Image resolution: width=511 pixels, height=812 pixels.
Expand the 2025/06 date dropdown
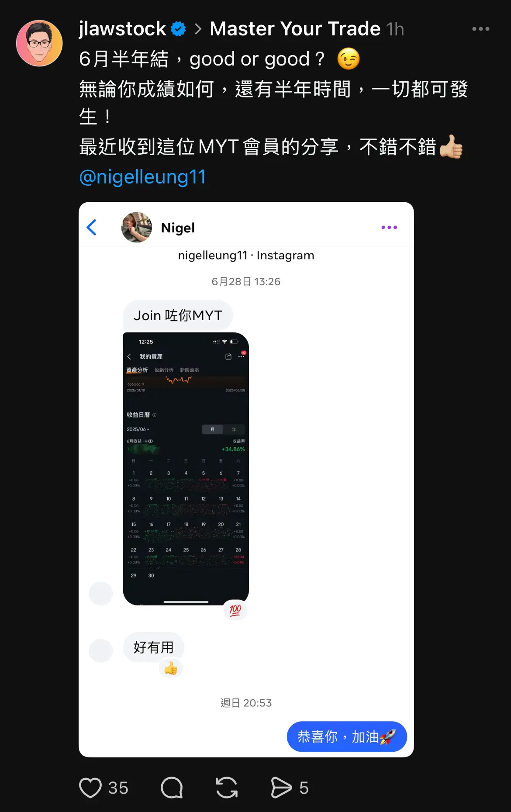click(x=138, y=429)
